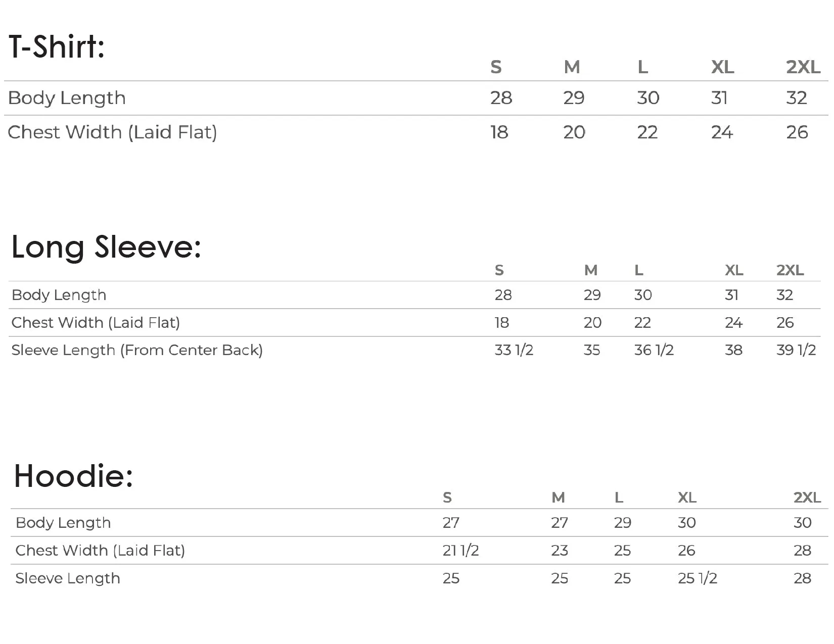Click T-Shirt Chest Width (Laid Flat) label
Image resolution: width=834 pixels, height=644 pixels.
112,132
